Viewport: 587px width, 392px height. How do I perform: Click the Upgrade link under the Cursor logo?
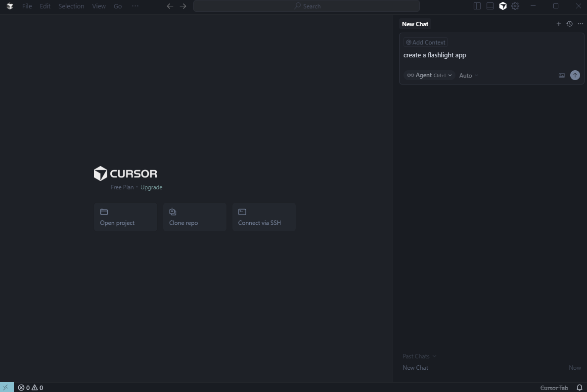coord(151,187)
